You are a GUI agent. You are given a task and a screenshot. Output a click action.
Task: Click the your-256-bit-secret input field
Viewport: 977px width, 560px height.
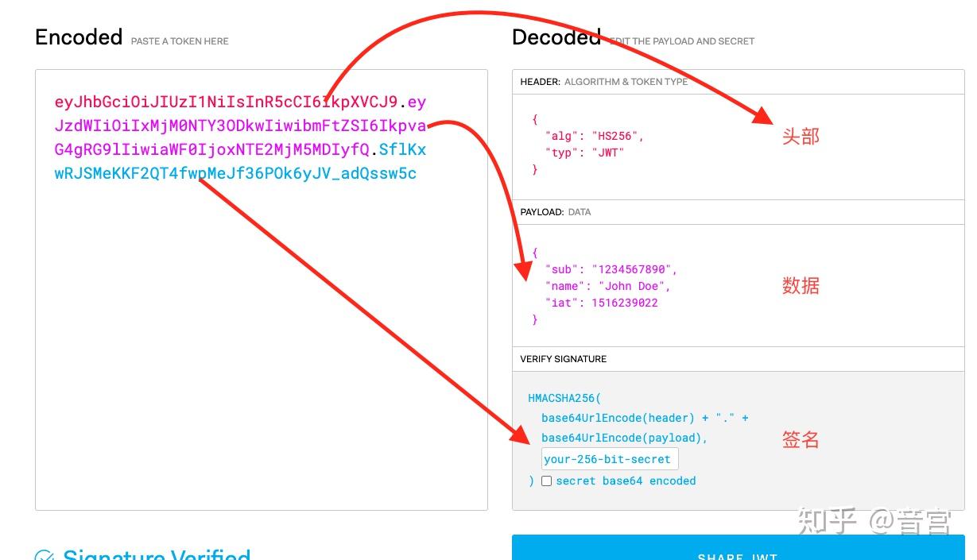coord(610,459)
